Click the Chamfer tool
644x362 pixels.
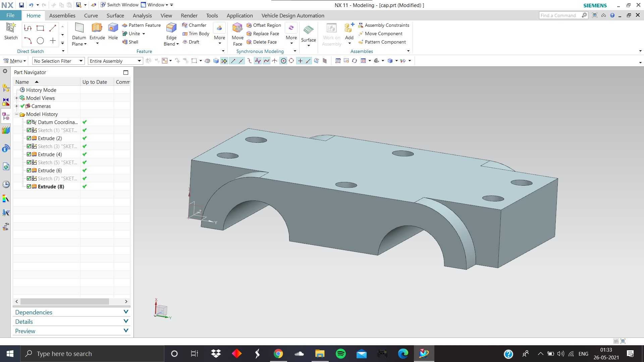pyautogui.click(x=194, y=25)
